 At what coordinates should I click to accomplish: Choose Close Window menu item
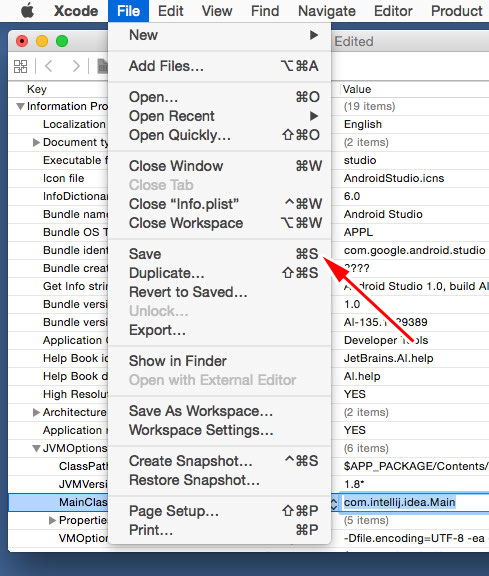(x=220, y=166)
